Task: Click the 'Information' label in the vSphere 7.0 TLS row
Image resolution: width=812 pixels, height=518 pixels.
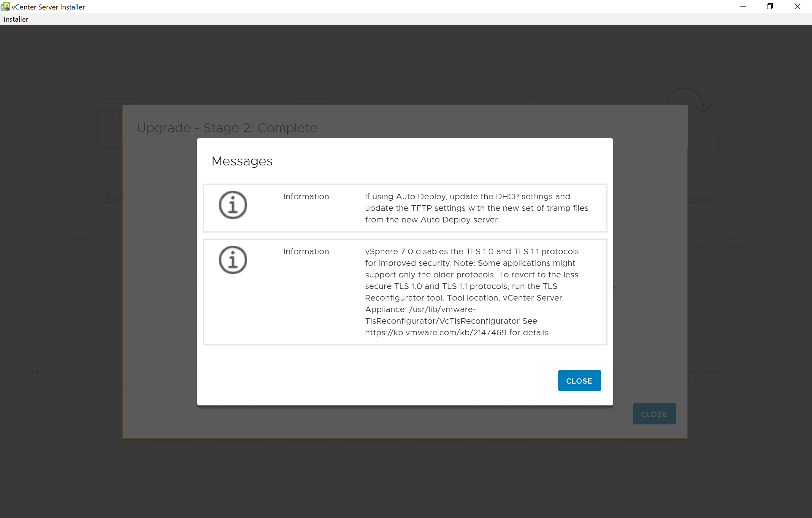Action: coord(306,252)
